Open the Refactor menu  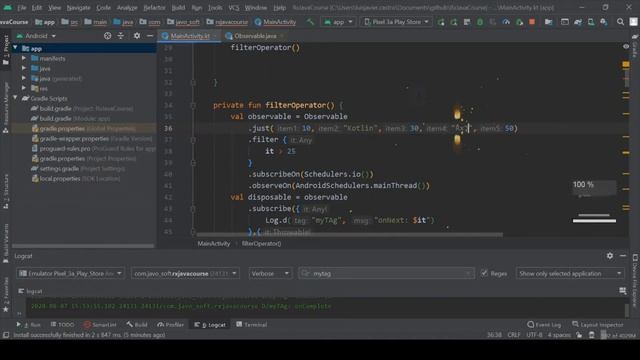pyautogui.click(x=154, y=7)
